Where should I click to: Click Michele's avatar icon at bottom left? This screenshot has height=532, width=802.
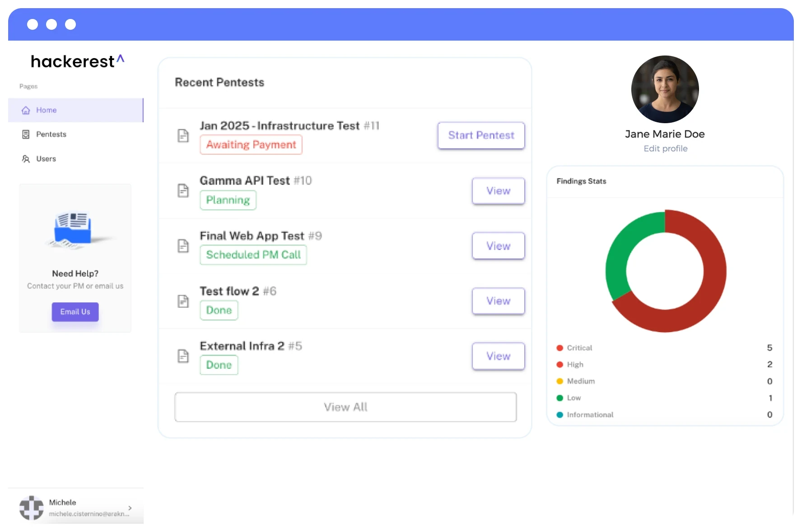pos(31,508)
